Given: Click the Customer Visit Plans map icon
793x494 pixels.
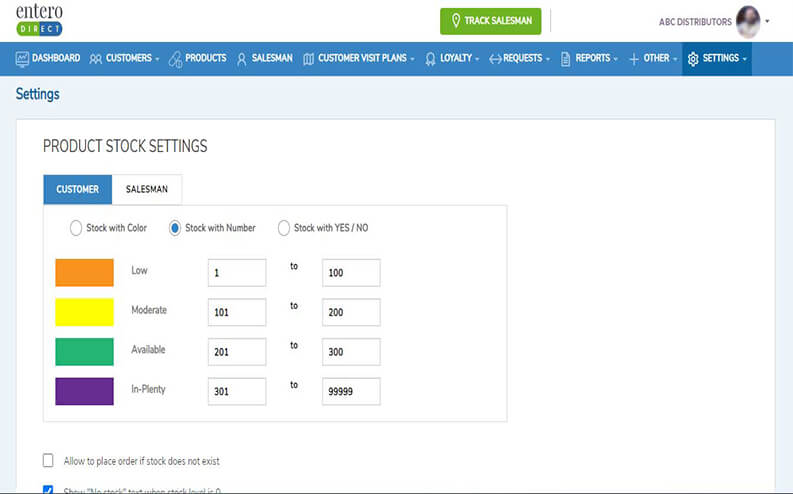Looking at the screenshot, I should [308, 59].
